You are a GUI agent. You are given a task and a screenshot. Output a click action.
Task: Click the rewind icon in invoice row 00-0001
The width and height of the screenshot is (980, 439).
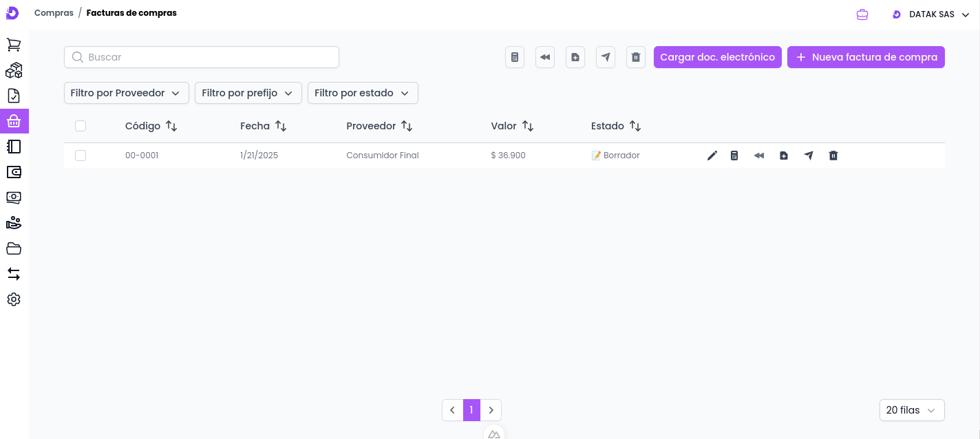(759, 156)
